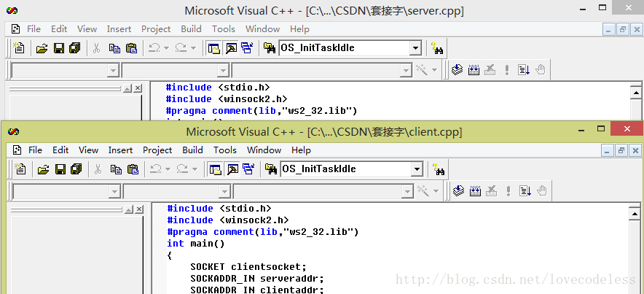Click binoculars Search icon in server.cpp window
Screen dimensions: 644x294
pyautogui.click(x=436, y=48)
